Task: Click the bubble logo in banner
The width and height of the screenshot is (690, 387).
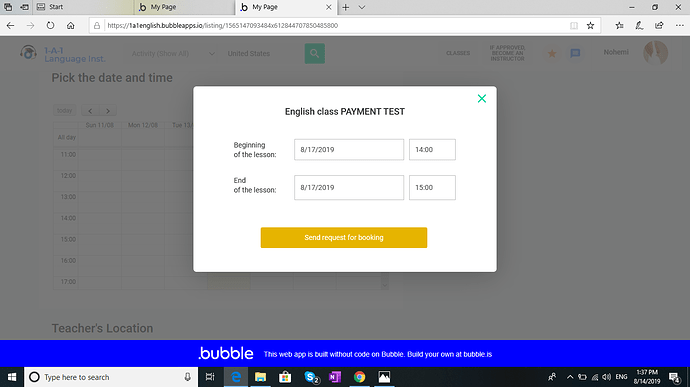Action: tap(226, 353)
